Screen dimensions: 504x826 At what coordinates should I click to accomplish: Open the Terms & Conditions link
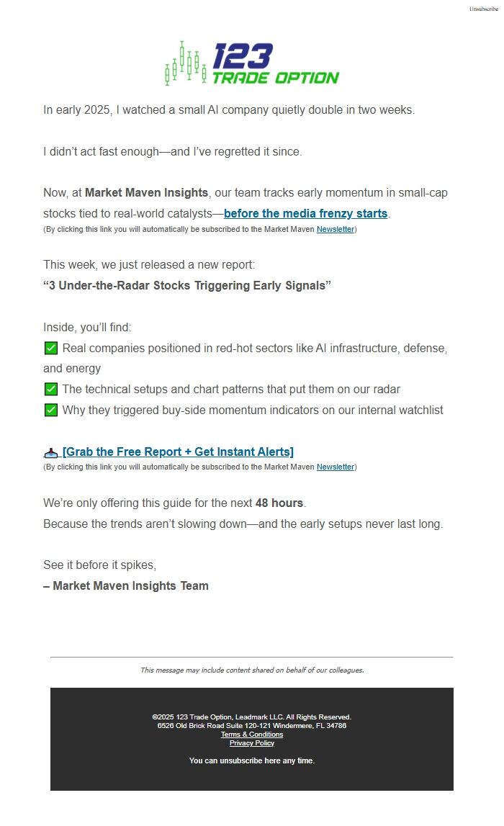click(x=252, y=735)
